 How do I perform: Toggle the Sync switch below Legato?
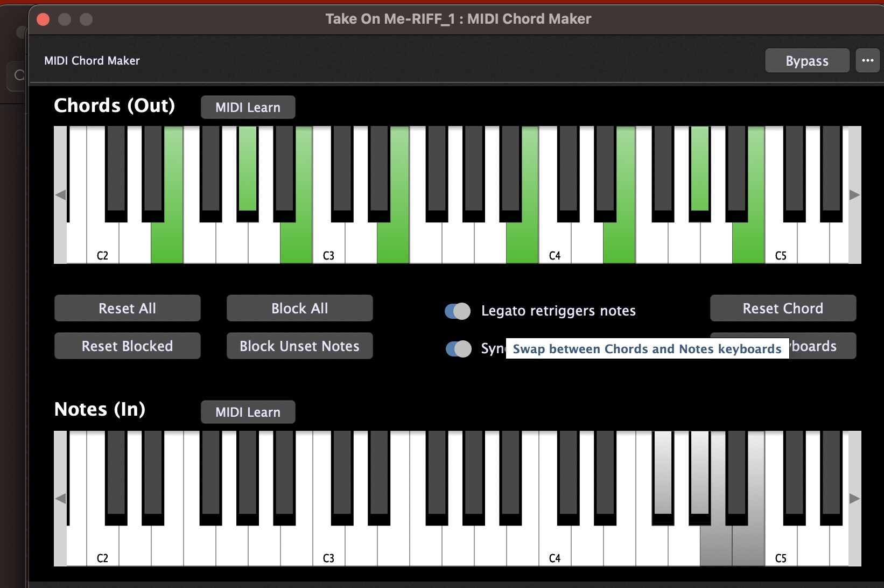point(458,349)
